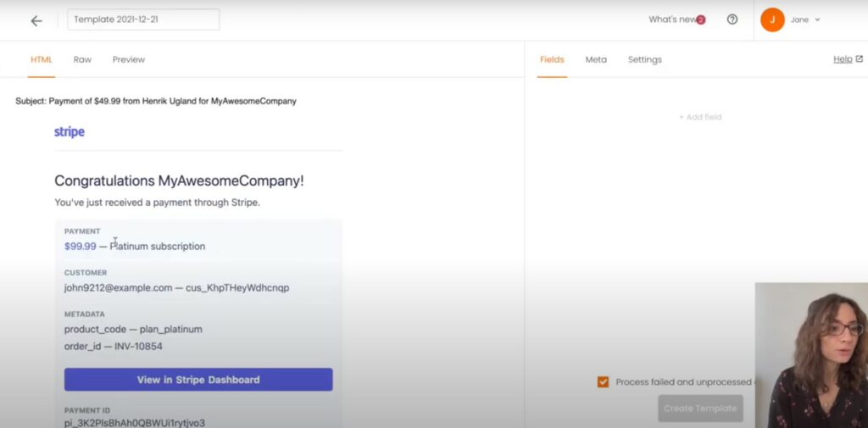Click You've just received a payment text
The width and height of the screenshot is (868, 428).
[x=157, y=203]
